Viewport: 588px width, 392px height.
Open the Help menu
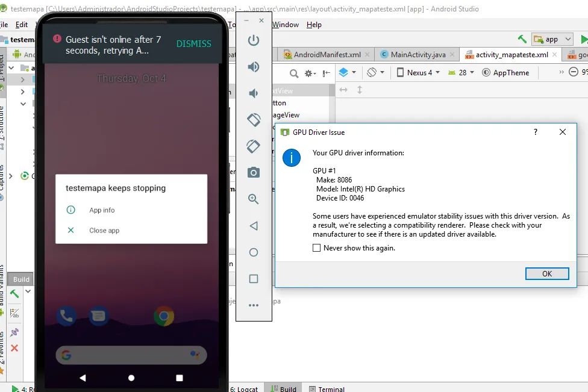pos(314,25)
